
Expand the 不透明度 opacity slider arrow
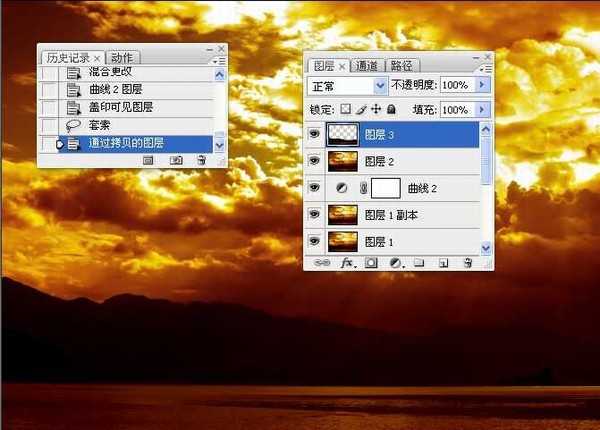(x=484, y=86)
